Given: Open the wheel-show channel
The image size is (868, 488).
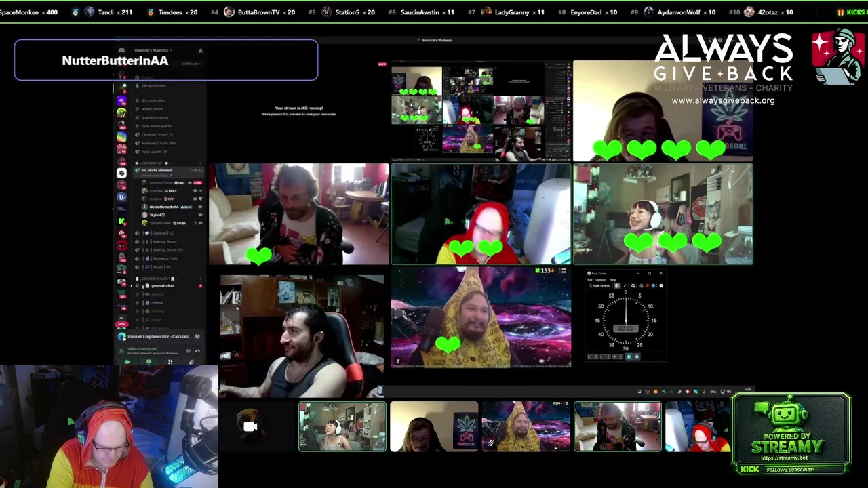Looking at the screenshot, I should (151, 109).
